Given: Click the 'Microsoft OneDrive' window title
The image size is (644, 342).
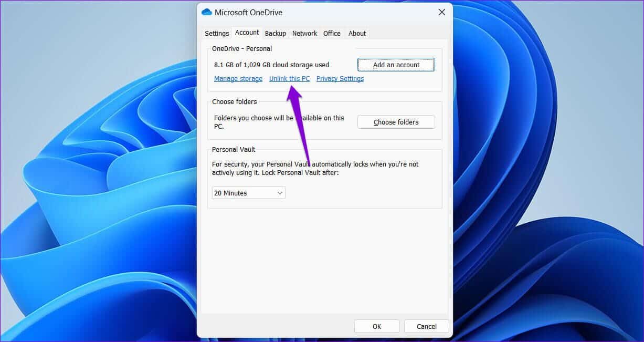Looking at the screenshot, I should click(x=249, y=12).
